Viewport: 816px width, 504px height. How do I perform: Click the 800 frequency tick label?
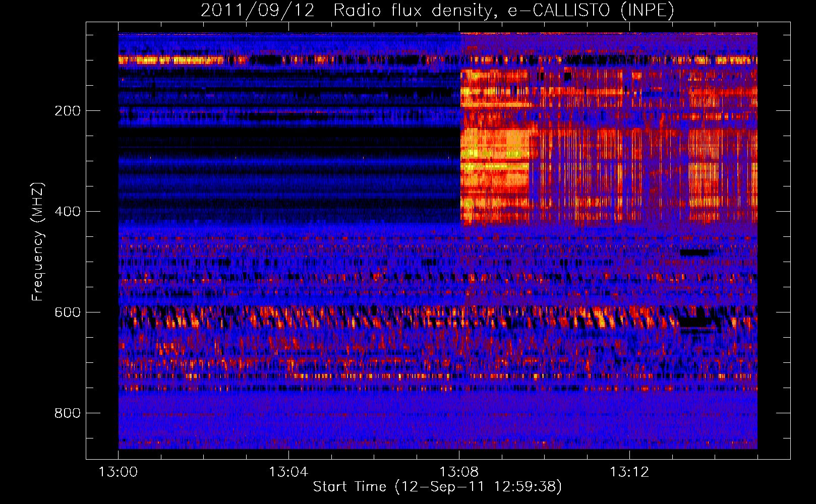(68, 413)
